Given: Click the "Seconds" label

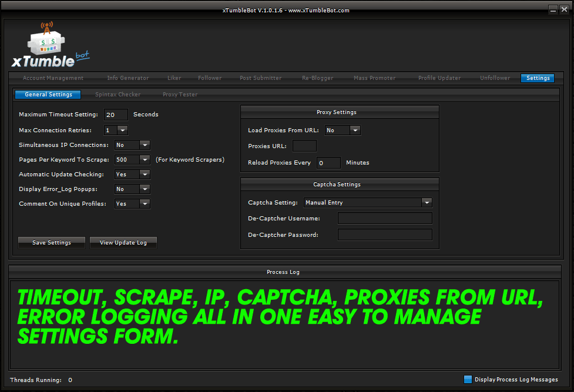Looking at the screenshot, I should [146, 114].
